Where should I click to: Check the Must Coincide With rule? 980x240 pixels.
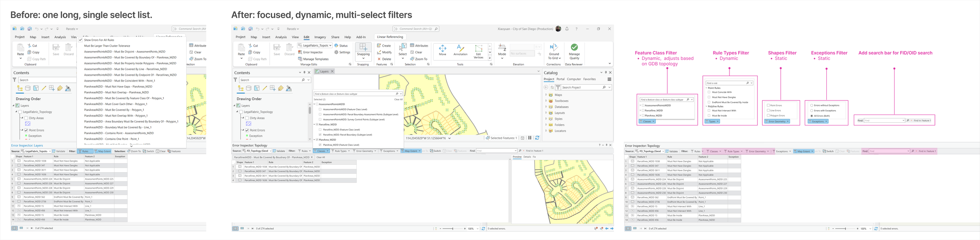pyautogui.click(x=709, y=92)
